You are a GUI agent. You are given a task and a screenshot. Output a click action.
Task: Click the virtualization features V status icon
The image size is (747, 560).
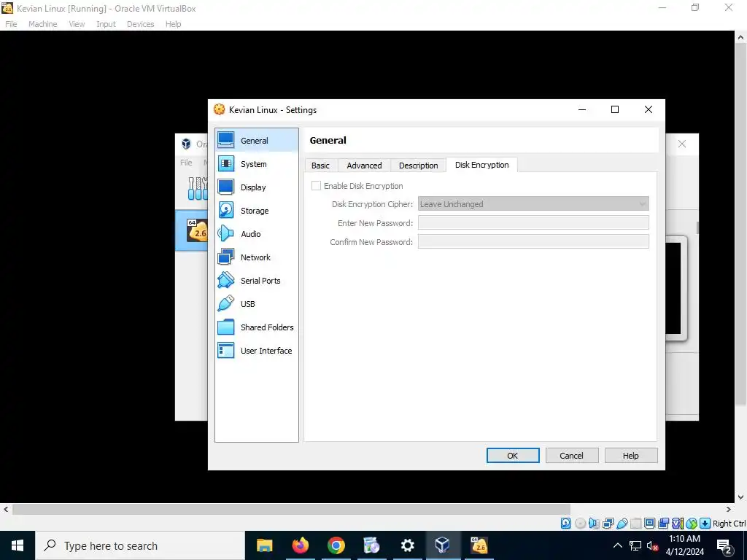(678, 524)
